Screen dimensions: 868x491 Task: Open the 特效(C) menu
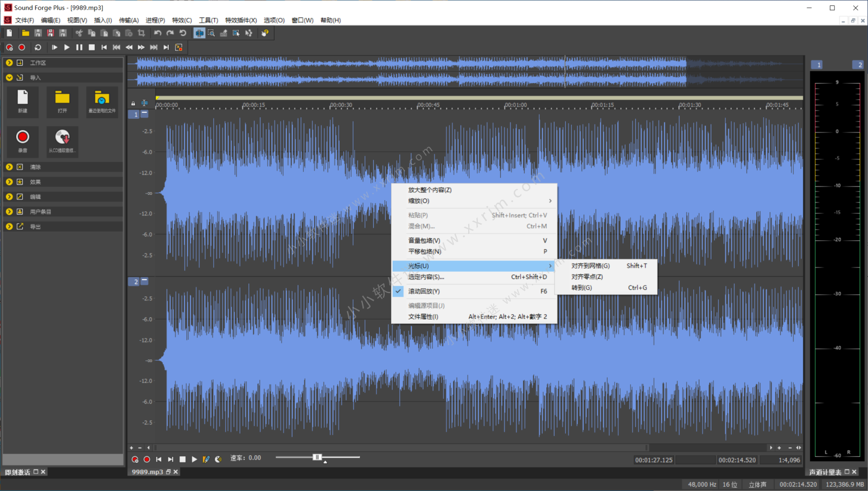[x=182, y=20]
